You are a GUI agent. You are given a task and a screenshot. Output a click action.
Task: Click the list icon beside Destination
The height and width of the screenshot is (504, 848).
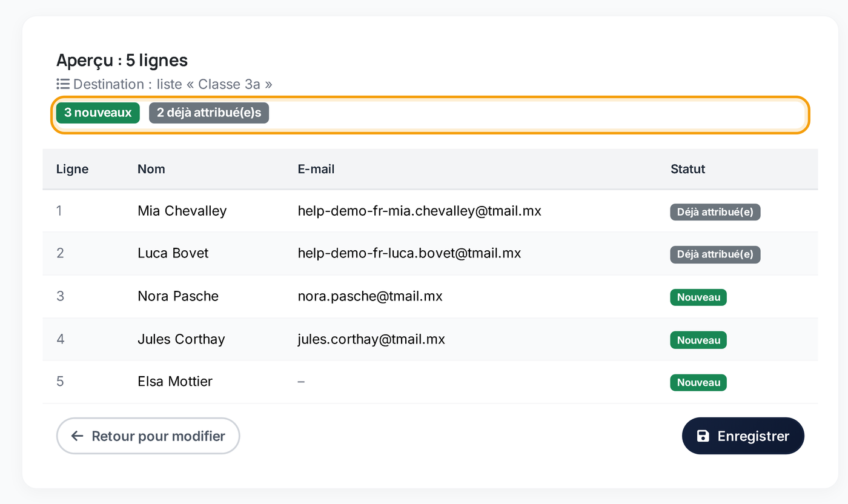63,84
